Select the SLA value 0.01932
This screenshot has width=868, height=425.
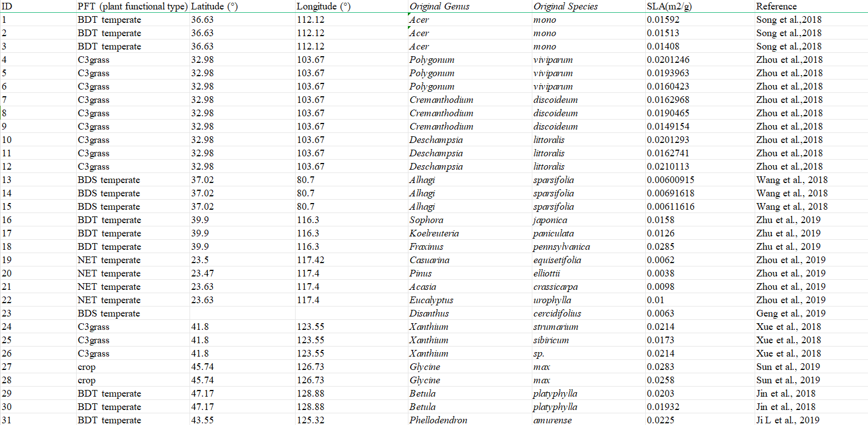point(663,407)
